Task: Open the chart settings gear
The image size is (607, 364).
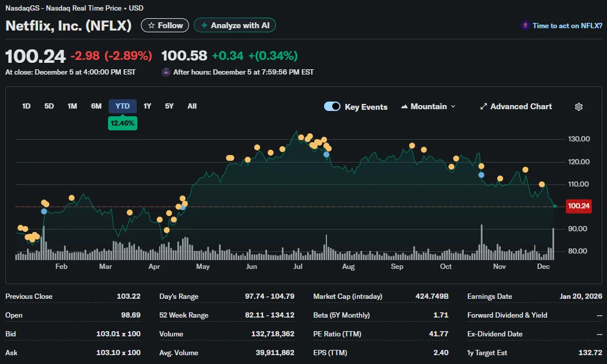Action: tap(579, 106)
